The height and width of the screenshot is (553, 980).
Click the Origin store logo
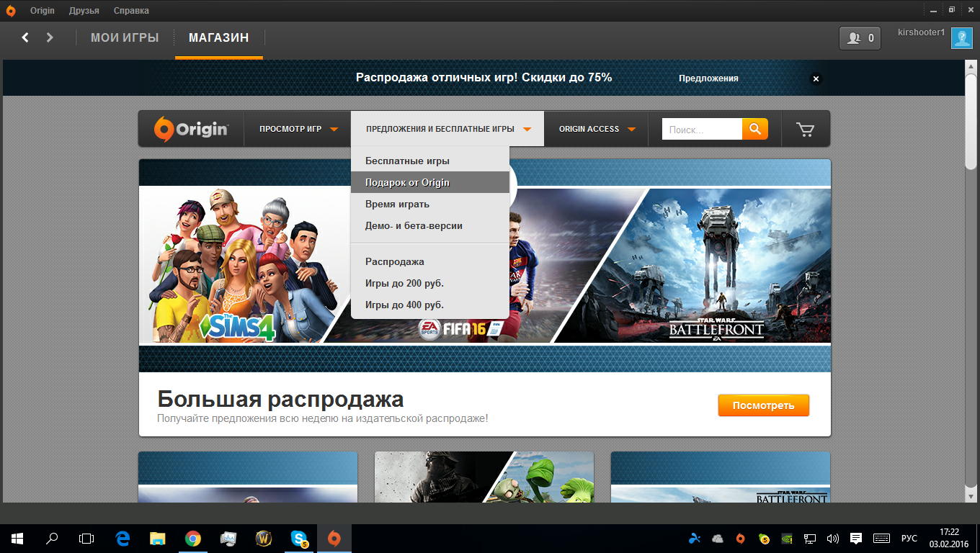[191, 129]
